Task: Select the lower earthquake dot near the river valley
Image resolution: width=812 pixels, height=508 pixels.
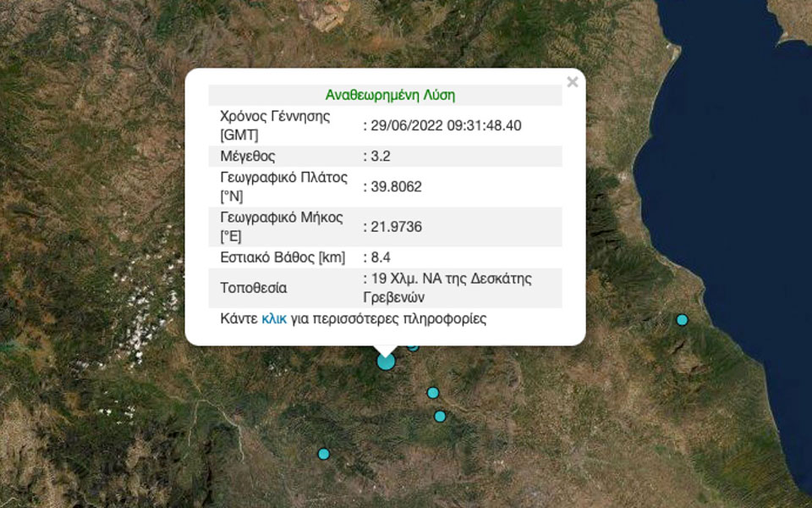Action: coord(439,416)
